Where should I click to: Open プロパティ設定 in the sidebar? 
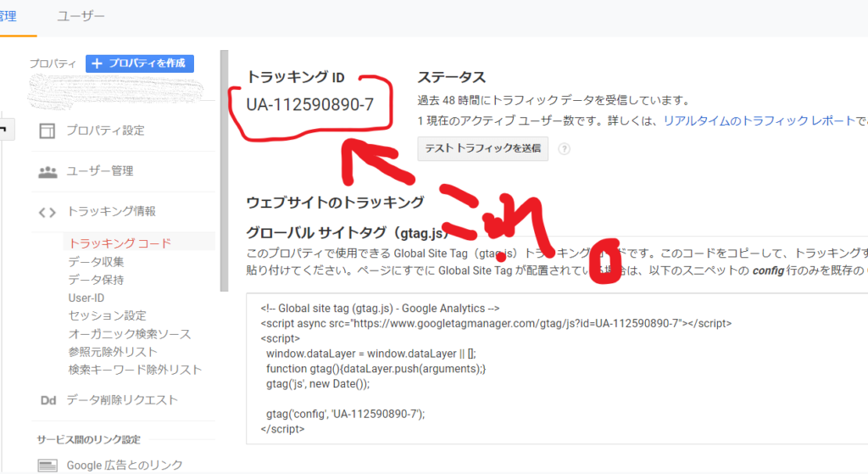pyautogui.click(x=106, y=131)
